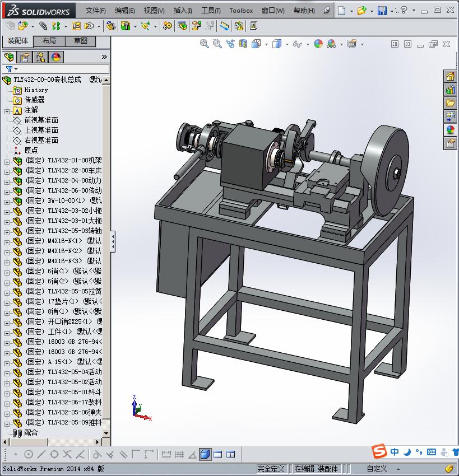Click Exploded View icon
This screenshot has height=476, width=459.
pyautogui.click(x=196, y=26)
